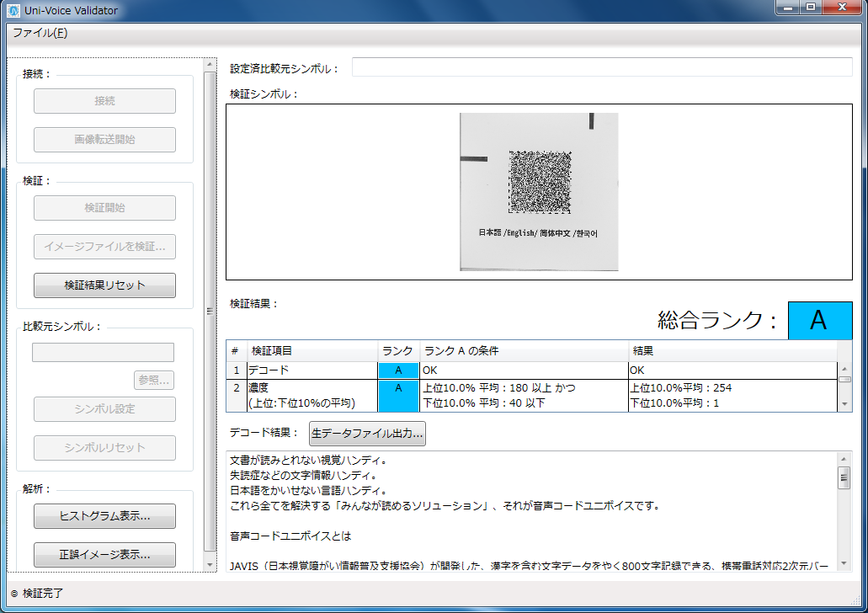868x613 pixels.
Task: Click the Uni-Voice symbol image preview
Action: 538,191
